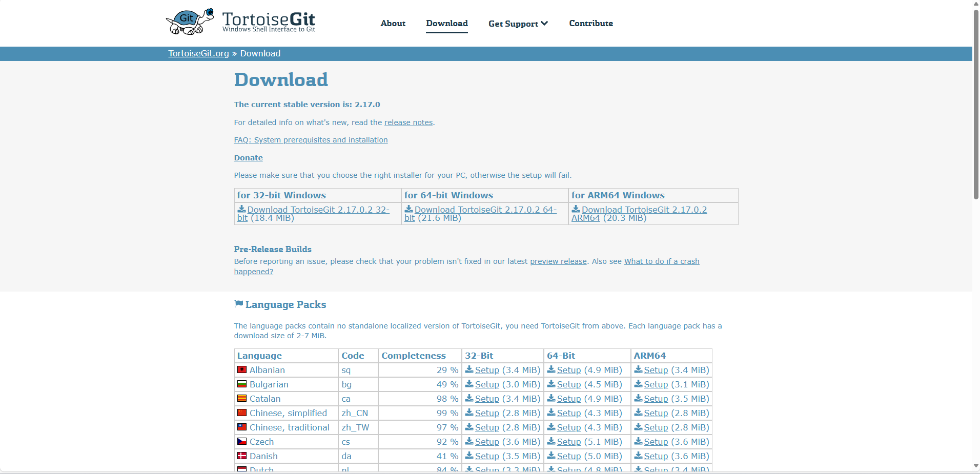
Task: Click the Danish flag icon
Action: click(x=242, y=456)
